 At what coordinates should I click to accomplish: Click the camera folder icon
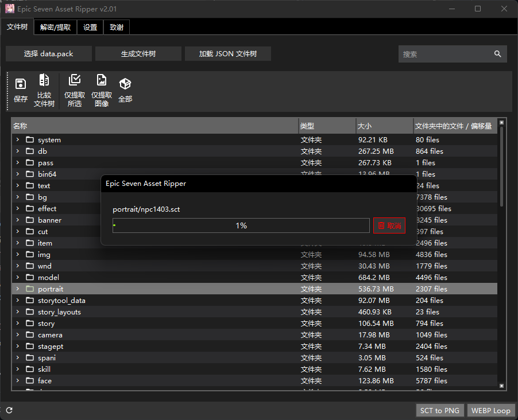(30, 335)
